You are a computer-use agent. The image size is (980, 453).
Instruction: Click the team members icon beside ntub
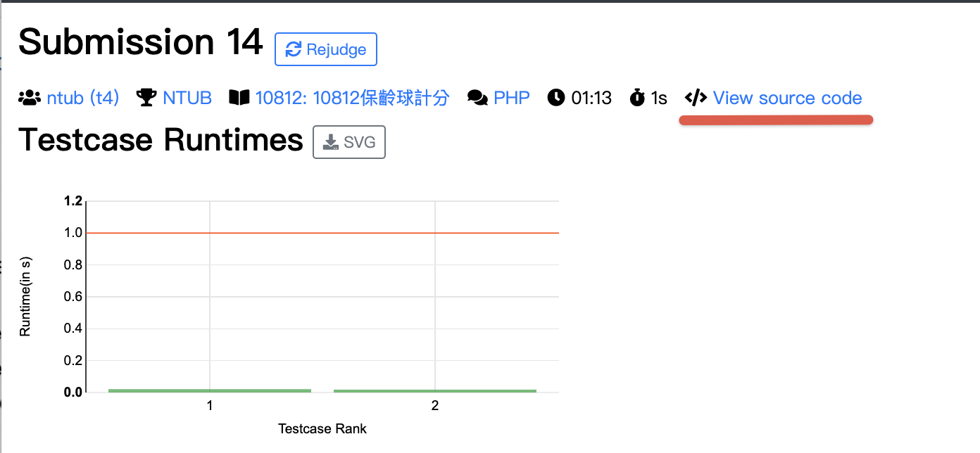[x=30, y=98]
